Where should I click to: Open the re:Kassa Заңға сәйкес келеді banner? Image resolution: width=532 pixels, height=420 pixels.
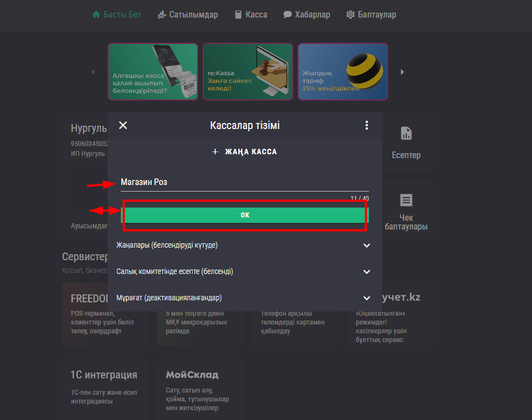click(248, 71)
